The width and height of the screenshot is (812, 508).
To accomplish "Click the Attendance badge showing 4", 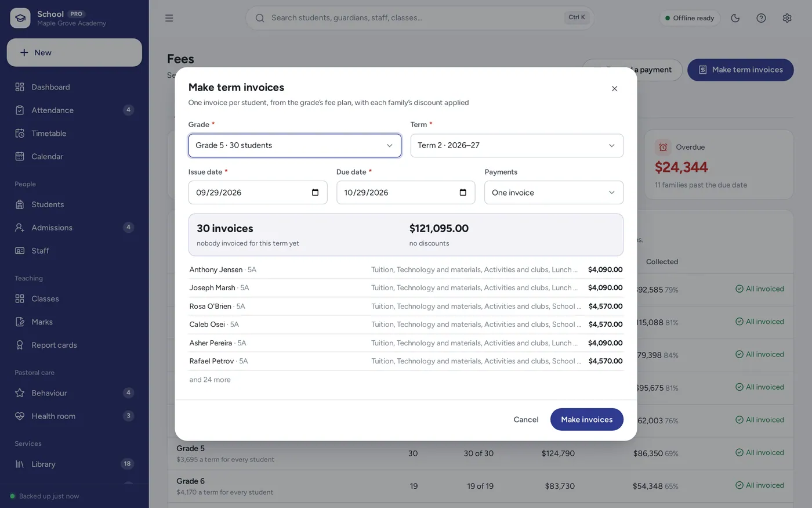I will click(128, 110).
